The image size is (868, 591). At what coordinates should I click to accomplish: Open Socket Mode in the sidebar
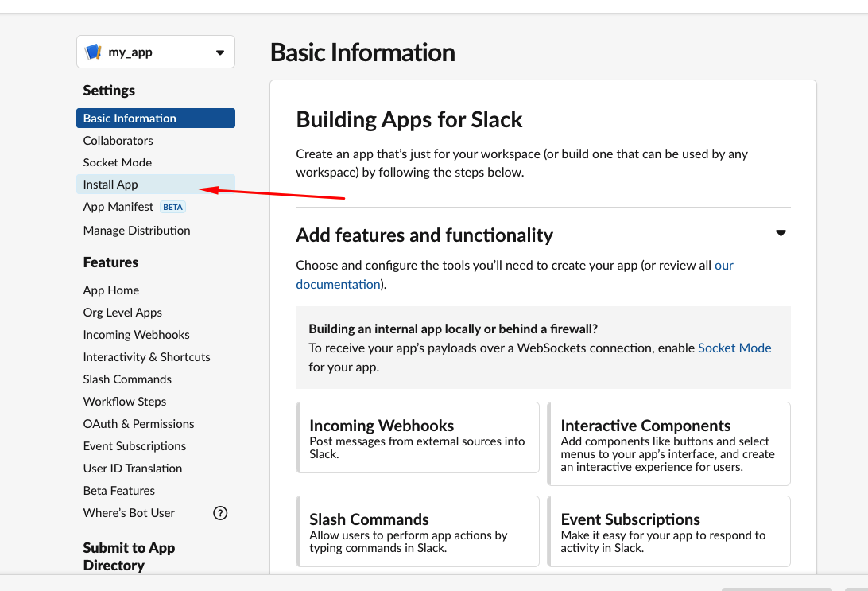[118, 163]
